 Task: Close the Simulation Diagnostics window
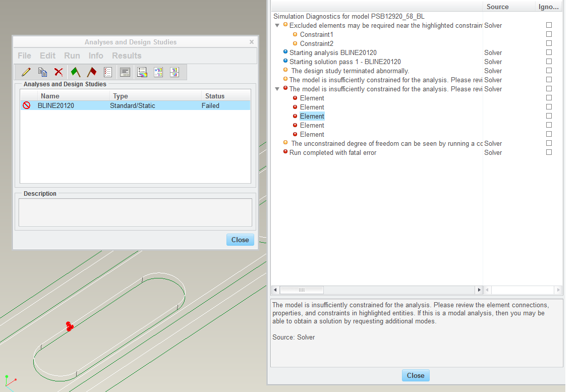click(x=416, y=375)
